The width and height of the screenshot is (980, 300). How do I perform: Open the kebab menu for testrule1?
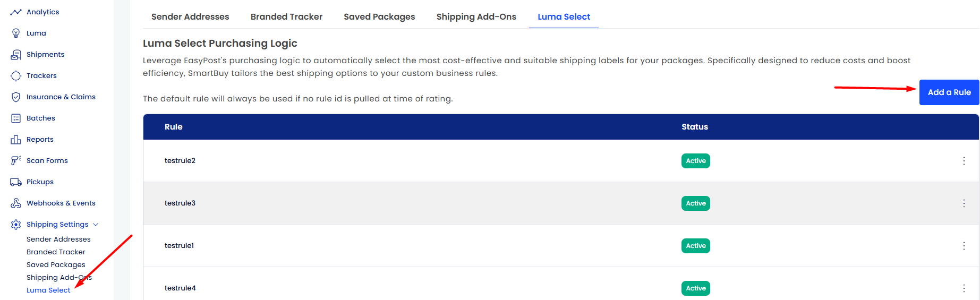point(964,246)
